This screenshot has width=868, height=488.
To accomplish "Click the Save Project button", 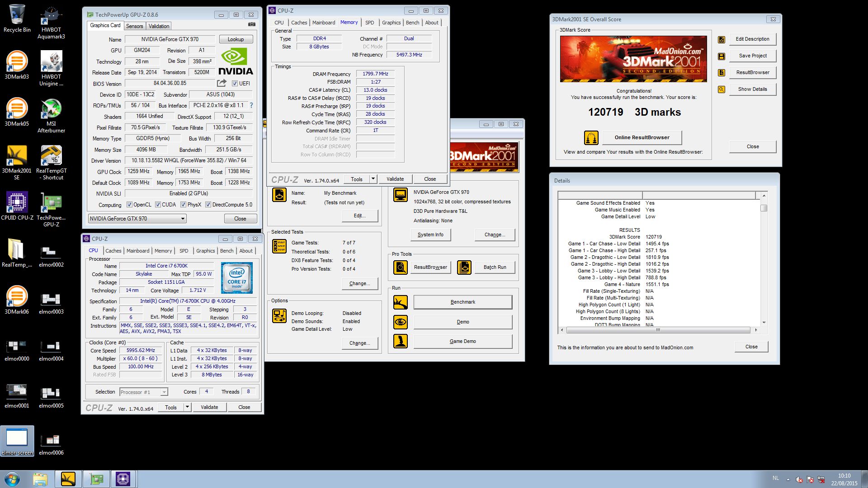I will click(x=753, y=56).
